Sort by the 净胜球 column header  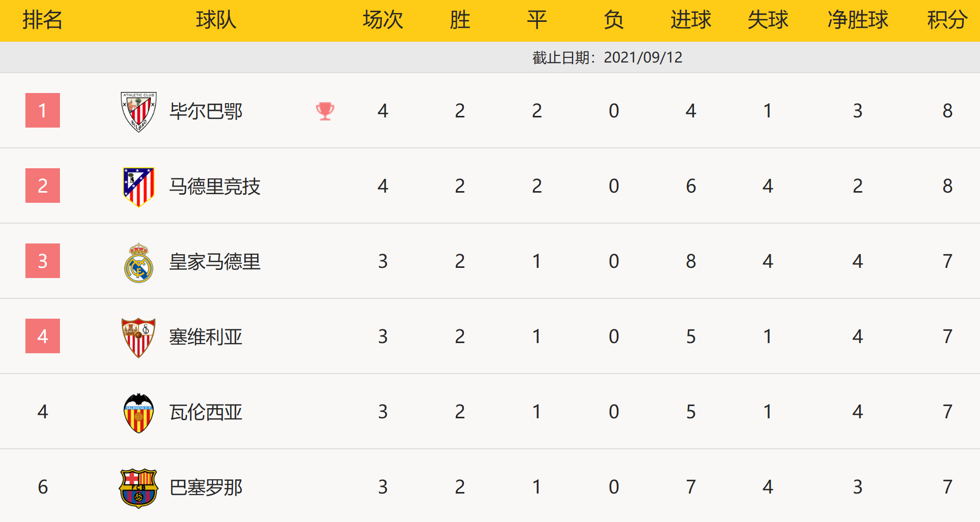[x=858, y=20]
